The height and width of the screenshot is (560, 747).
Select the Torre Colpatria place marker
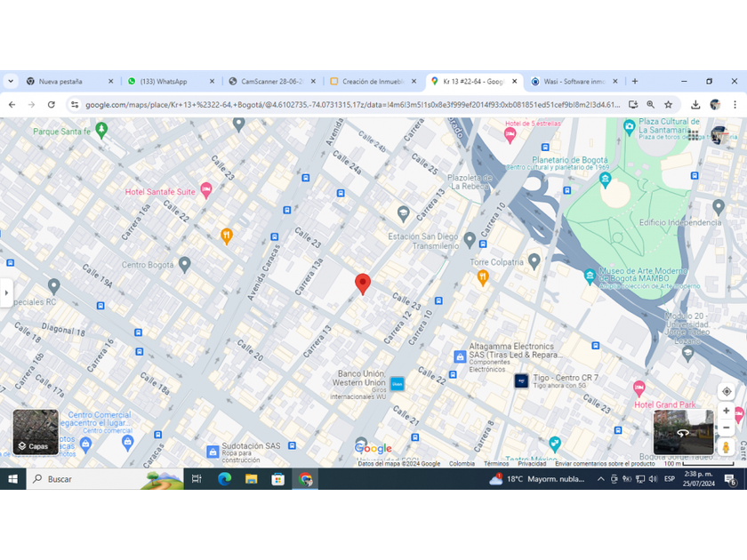pyautogui.click(x=534, y=261)
